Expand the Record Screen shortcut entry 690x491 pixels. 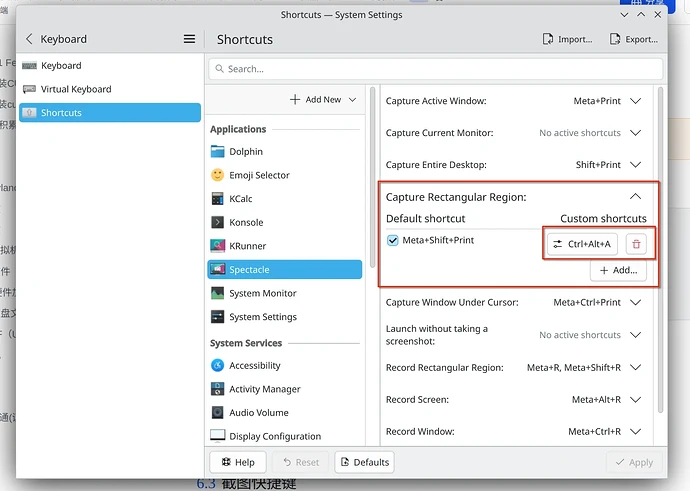(x=635, y=400)
